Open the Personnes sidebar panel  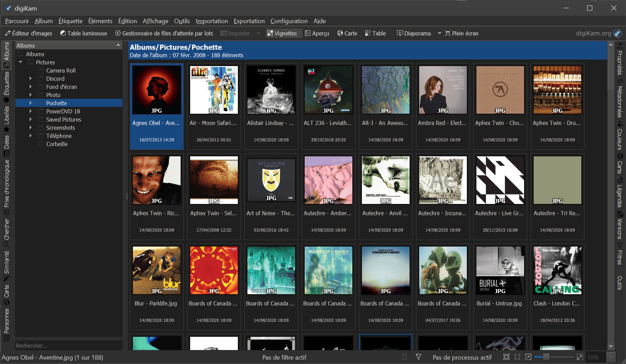[6, 325]
